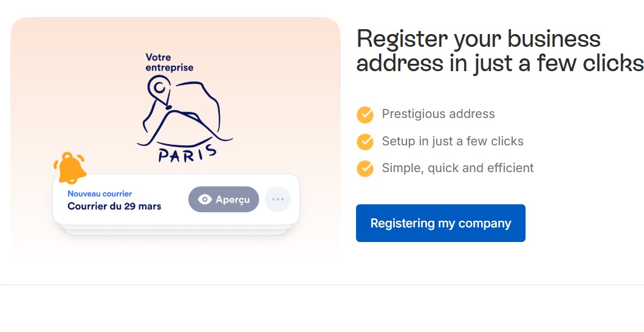Click the checkmark beside Setup in just a few clicks
Viewport: 644px width, 332px height.
[365, 142]
